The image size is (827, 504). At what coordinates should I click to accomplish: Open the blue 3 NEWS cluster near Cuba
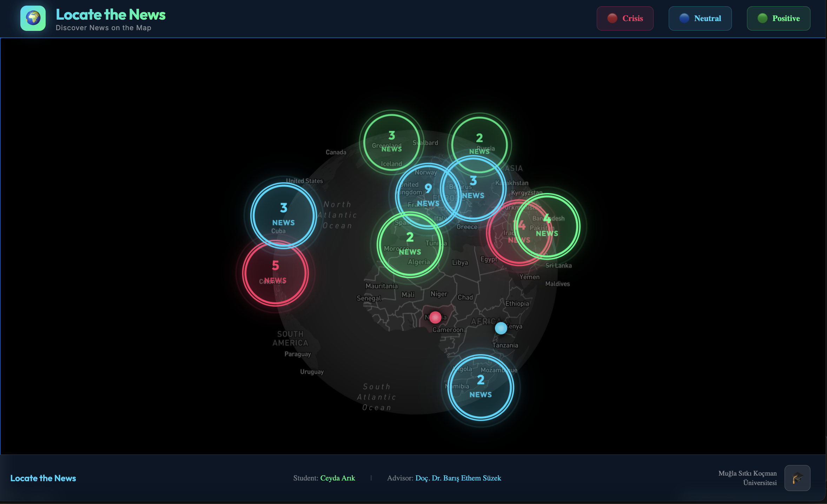point(283,215)
